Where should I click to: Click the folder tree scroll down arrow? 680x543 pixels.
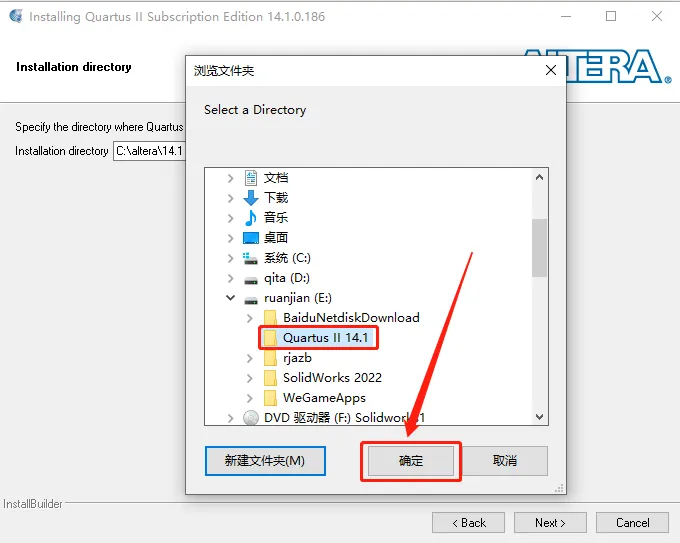coord(539,417)
